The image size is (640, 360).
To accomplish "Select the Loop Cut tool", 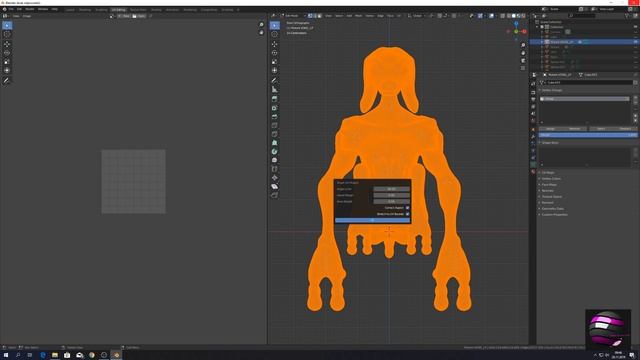I will click(x=275, y=125).
